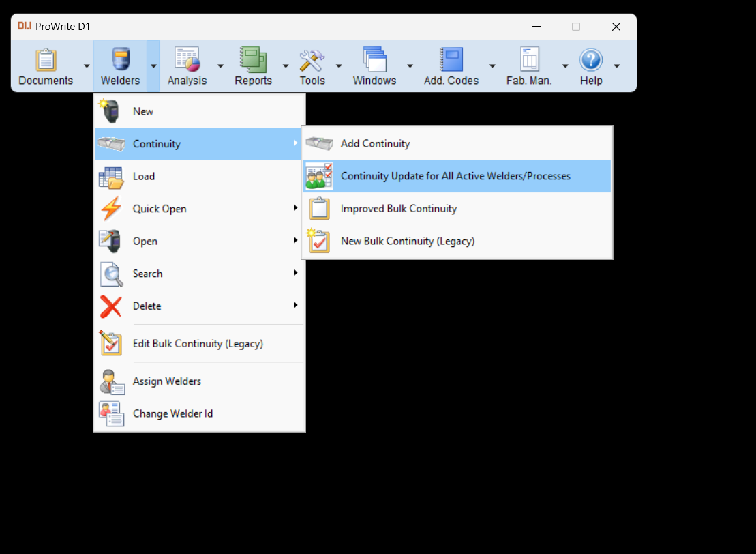Click the Change Welder Id icon
This screenshot has height=554, width=756.
[x=111, y=414]
